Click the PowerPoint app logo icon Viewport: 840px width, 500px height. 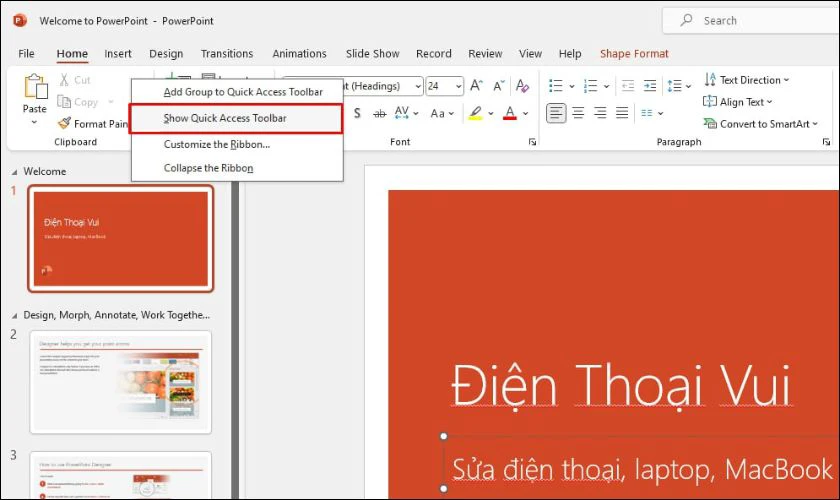(20, 21)
